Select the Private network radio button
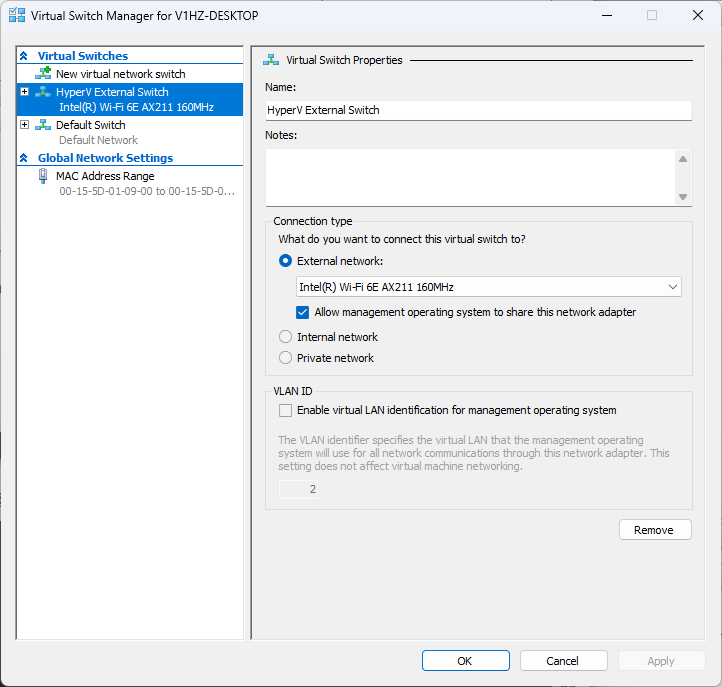This screenshot has height=687, width=722. pyautogui.click(x=286, y=358)
